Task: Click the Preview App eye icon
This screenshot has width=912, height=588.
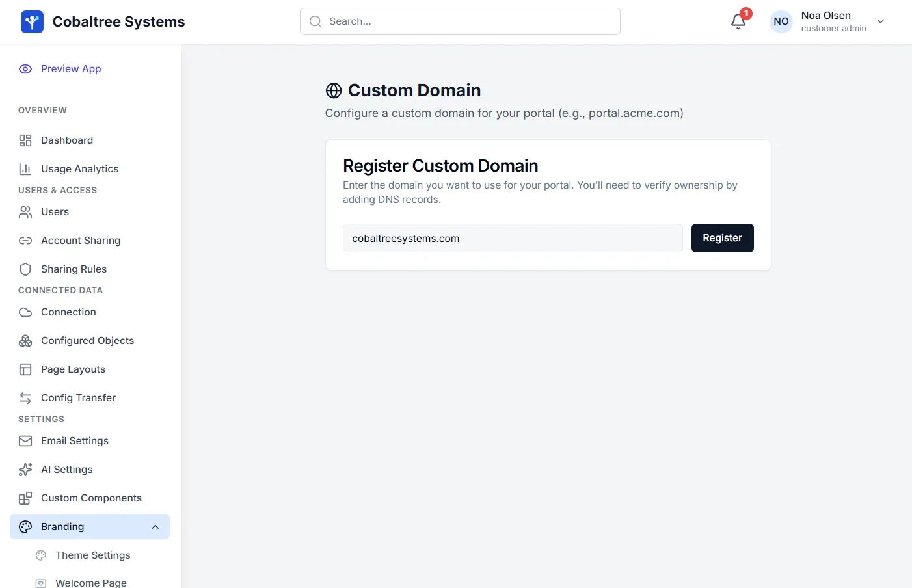Action: [x=25, y=69]
